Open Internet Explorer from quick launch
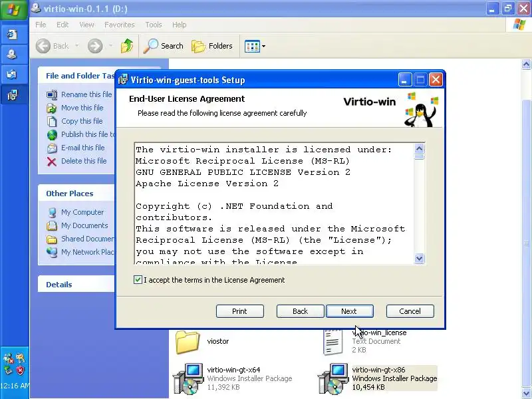The image size is (532, 399). pos(12,35)
